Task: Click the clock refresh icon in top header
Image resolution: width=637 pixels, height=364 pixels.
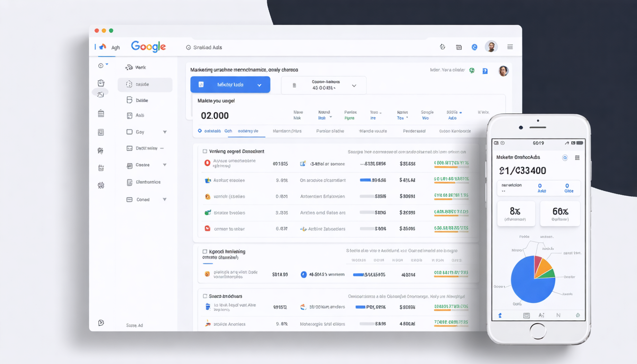Action: tap(443, 46)
